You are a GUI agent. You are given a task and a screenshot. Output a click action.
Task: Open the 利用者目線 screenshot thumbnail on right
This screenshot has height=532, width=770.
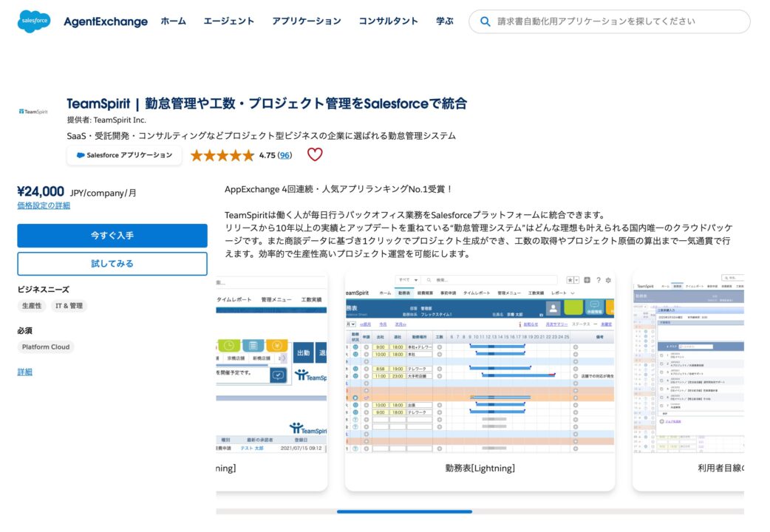click(689, 381)
